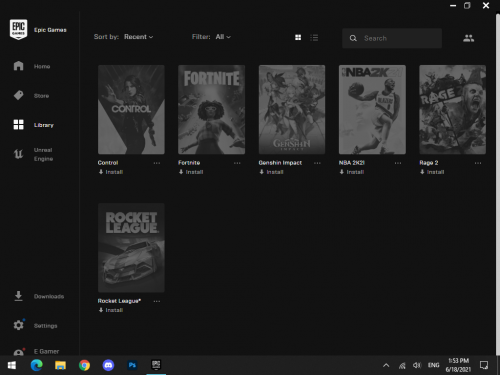Open the Rage 2 game cover
This screenshot has height=375, width=500.
(452, 109)
